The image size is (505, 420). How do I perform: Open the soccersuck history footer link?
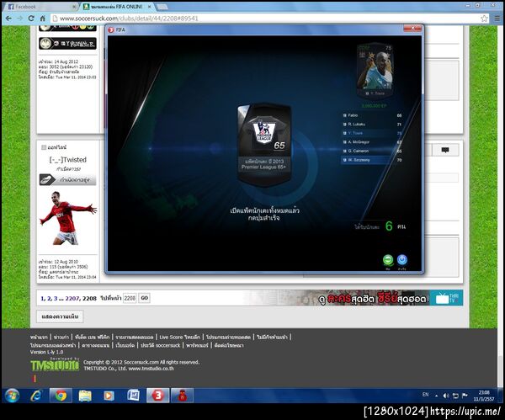(161, 346)
